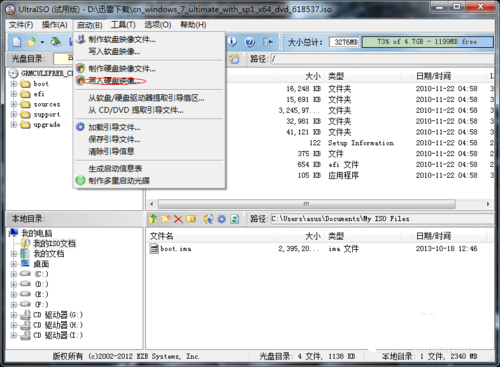Open the 帮助(H) menu
Screen dimensions: 500x367
coord(193,25)
